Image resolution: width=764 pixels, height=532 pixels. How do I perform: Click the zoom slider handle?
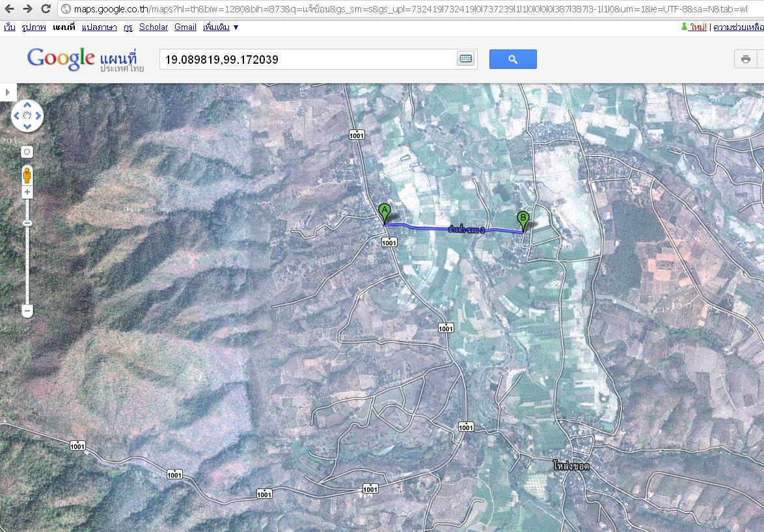[x=27, y=223]
